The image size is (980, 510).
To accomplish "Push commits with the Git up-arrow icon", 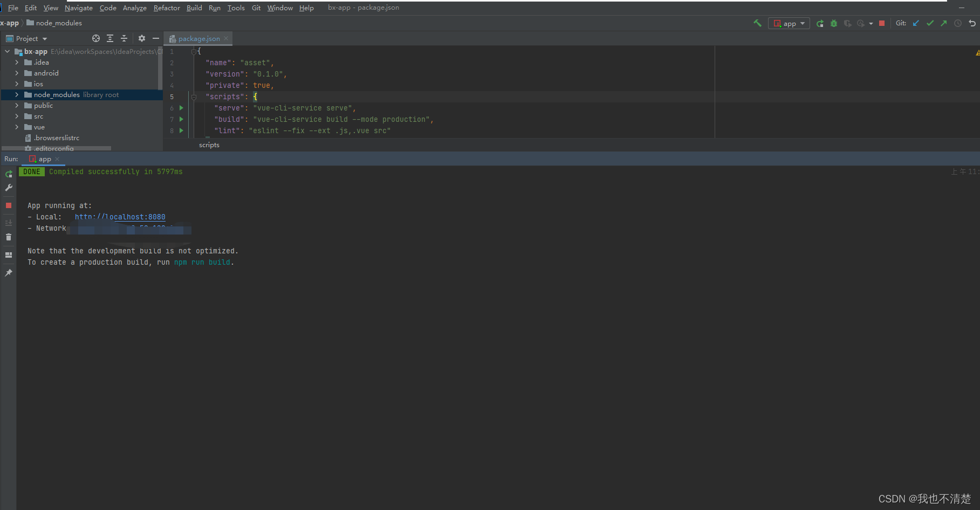I will (x=944, y=23).
